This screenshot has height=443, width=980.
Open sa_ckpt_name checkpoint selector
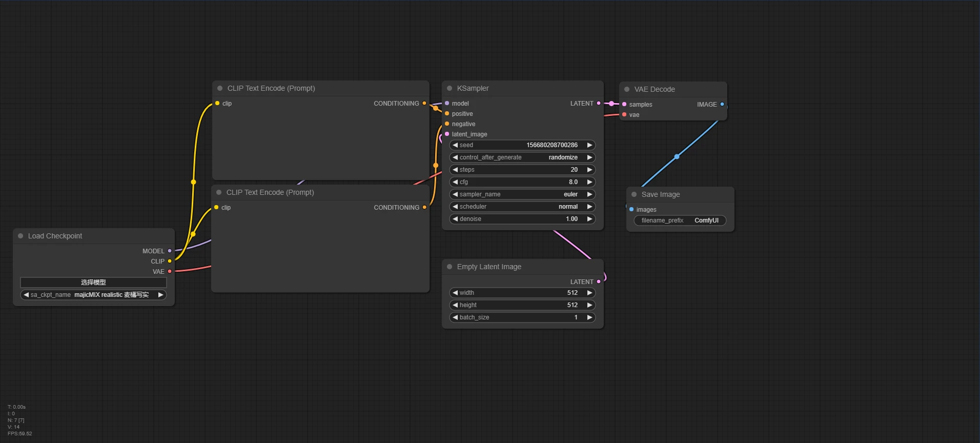pyautogui.click(x=93, y=295)
